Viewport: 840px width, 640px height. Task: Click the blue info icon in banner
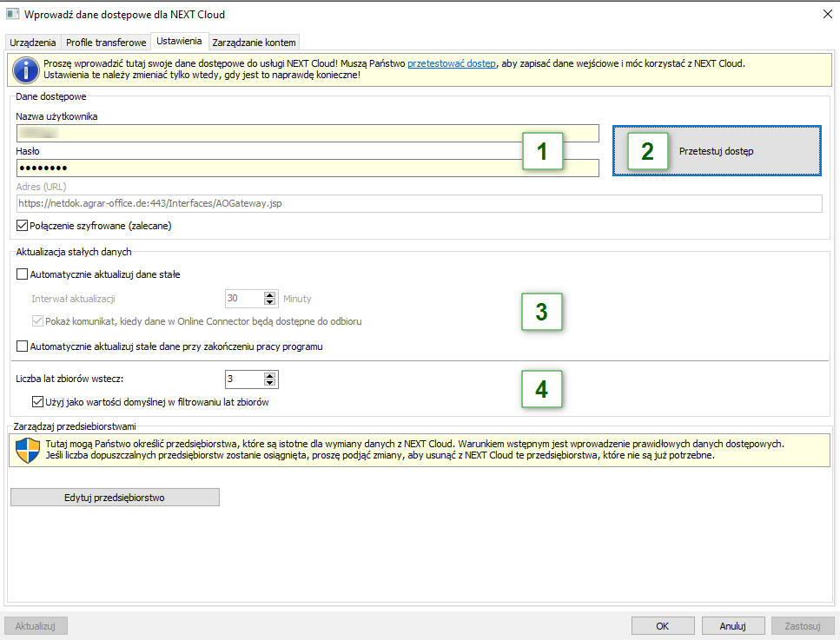coord(26,69)
